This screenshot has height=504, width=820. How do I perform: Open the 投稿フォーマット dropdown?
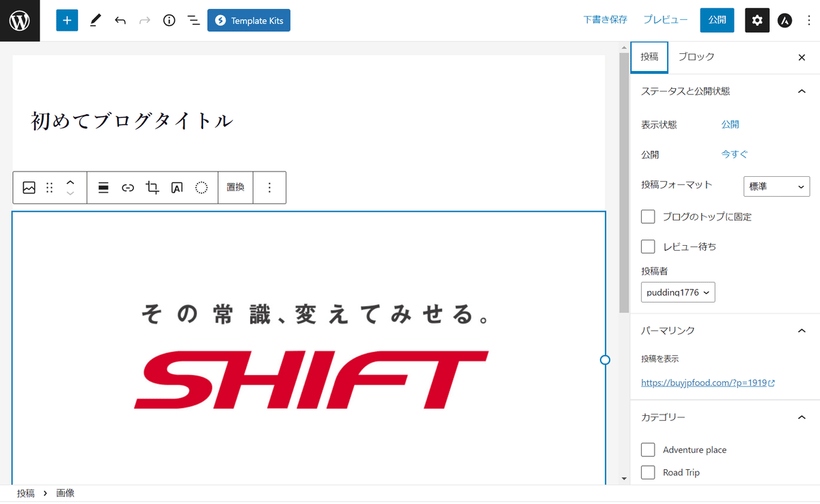pos(776,186)
